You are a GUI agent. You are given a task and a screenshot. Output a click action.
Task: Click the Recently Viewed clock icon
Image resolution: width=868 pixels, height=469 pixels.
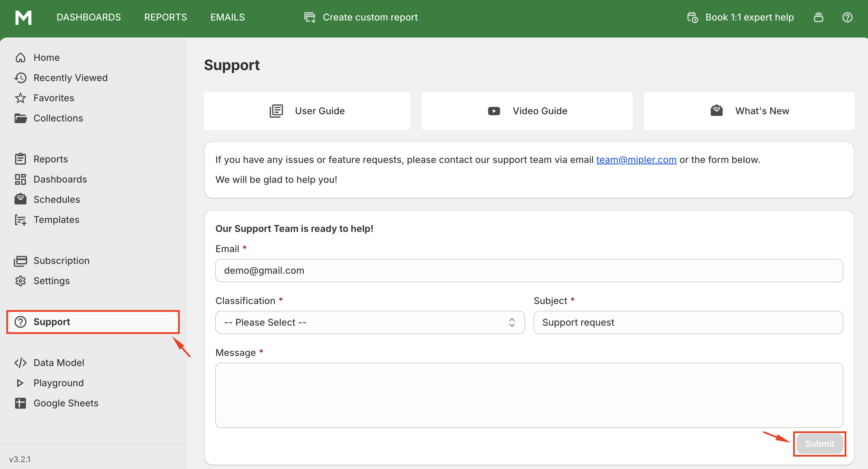[x=20, y=78]
